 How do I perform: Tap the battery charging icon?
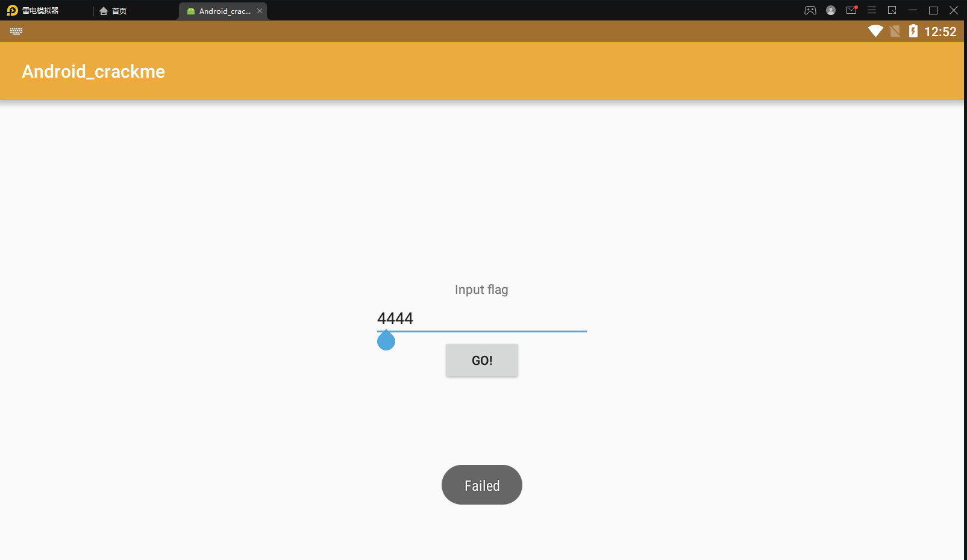[x=913, y=31]
